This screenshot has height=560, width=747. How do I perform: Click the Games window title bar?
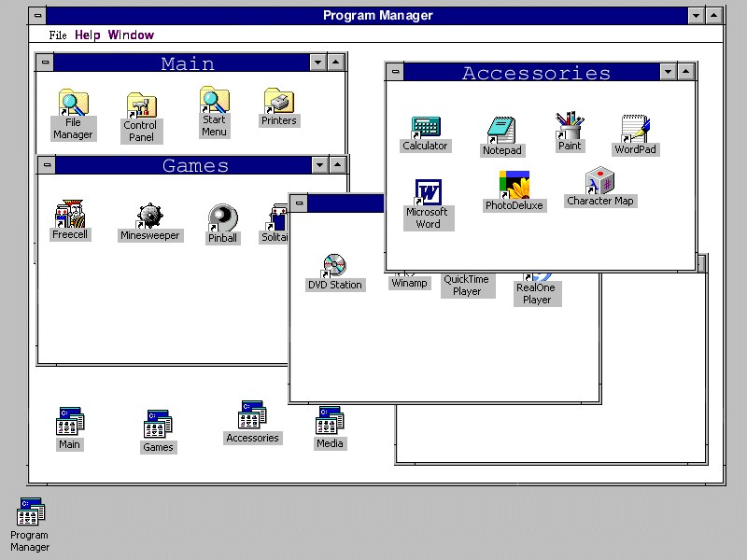183,165
